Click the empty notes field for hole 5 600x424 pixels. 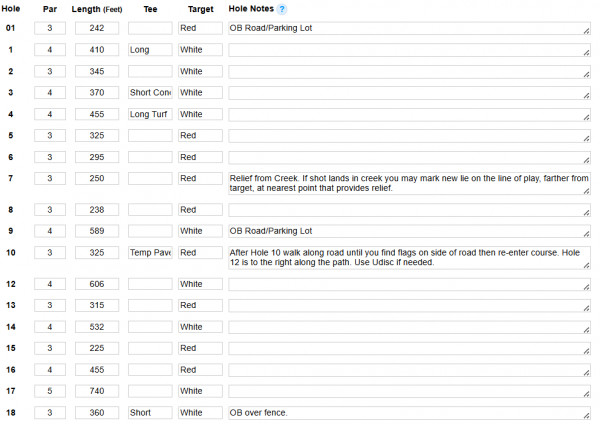pyautogui.click(x=408, y=135)
